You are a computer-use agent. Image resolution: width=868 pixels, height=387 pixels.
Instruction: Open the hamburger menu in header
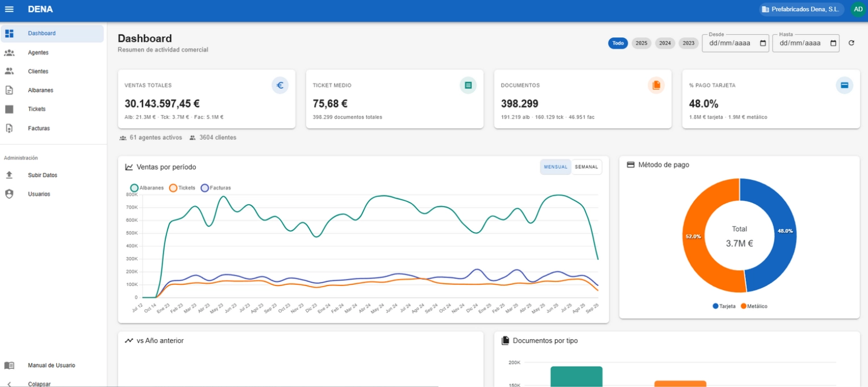click(9, 9)
